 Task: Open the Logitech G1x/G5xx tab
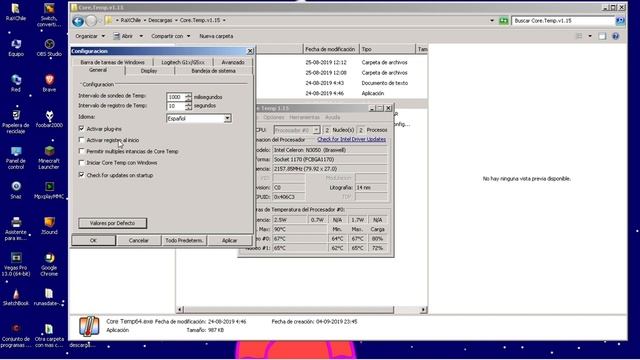click(x=183, y=62)
